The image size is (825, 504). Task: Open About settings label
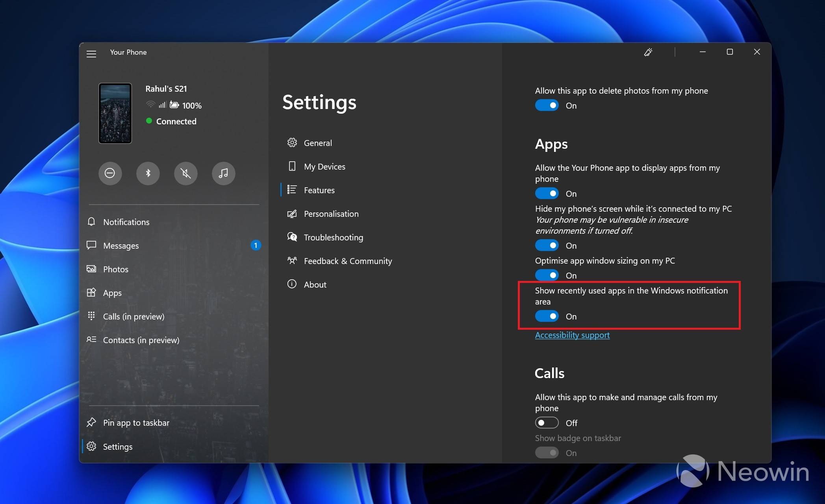tap(315, 284)
